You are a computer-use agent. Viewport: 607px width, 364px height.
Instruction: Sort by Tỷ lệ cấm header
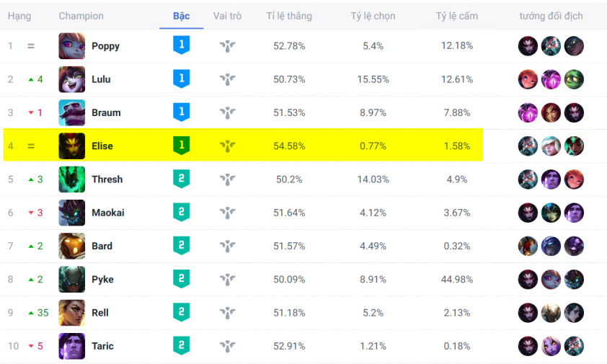457,16
